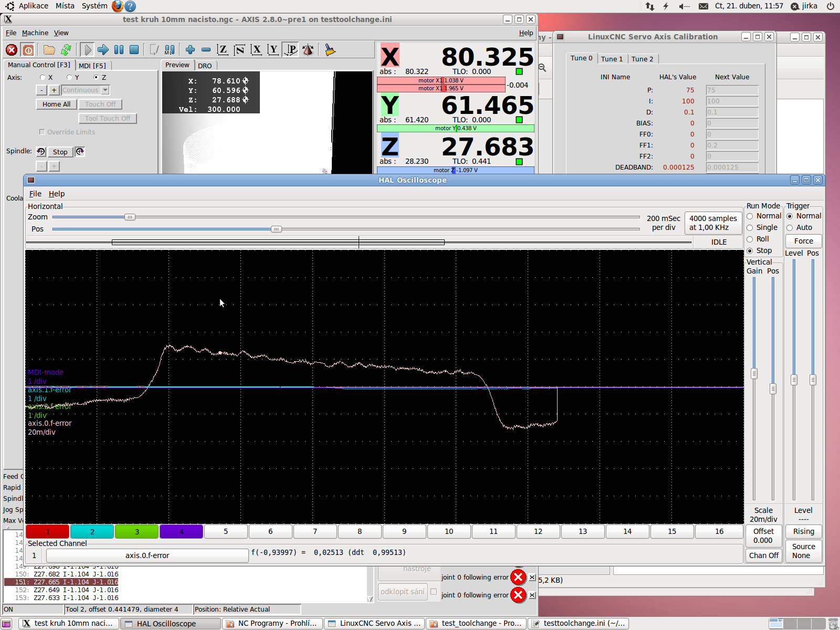Click the Horizontal Zoom slider handle
The image size is (840, 630).
pyautogui.click(x=130, y=217)
